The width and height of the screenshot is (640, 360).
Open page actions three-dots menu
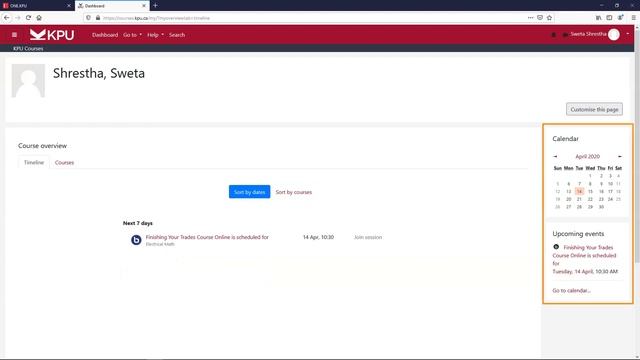click(530, 18)
